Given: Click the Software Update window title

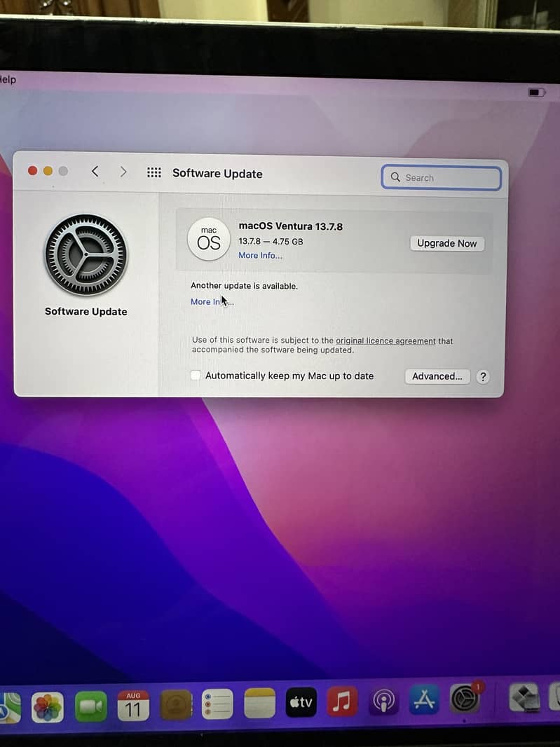Looking at the screenshot, I should coord(217,173).
